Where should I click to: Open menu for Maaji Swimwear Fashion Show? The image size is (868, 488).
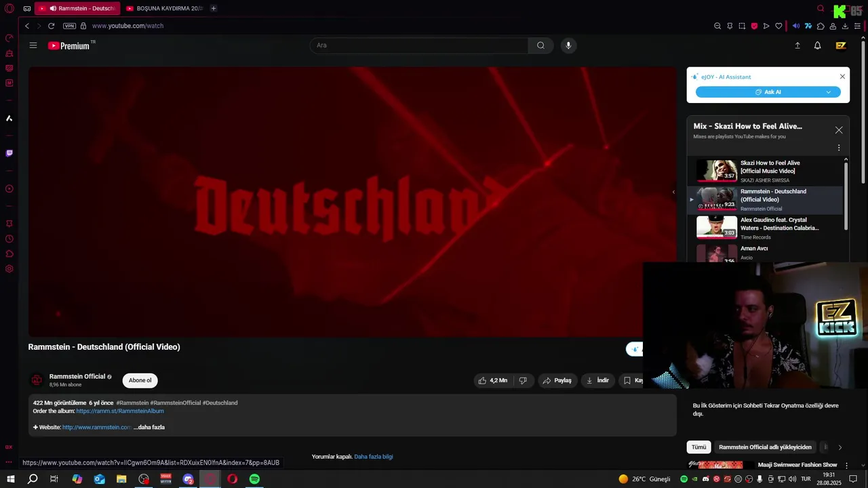[x=846, y=466]
